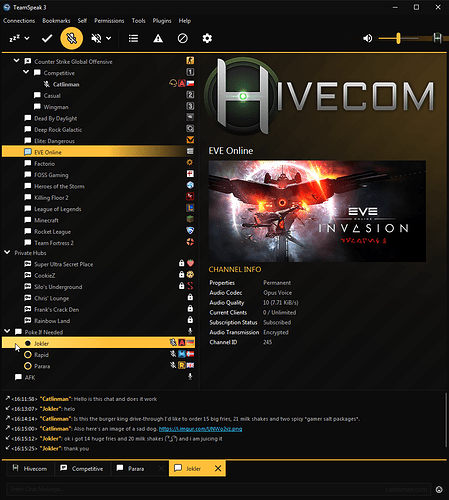
Task: Click the Rocket League badge icon
Action: click(190, 231)
